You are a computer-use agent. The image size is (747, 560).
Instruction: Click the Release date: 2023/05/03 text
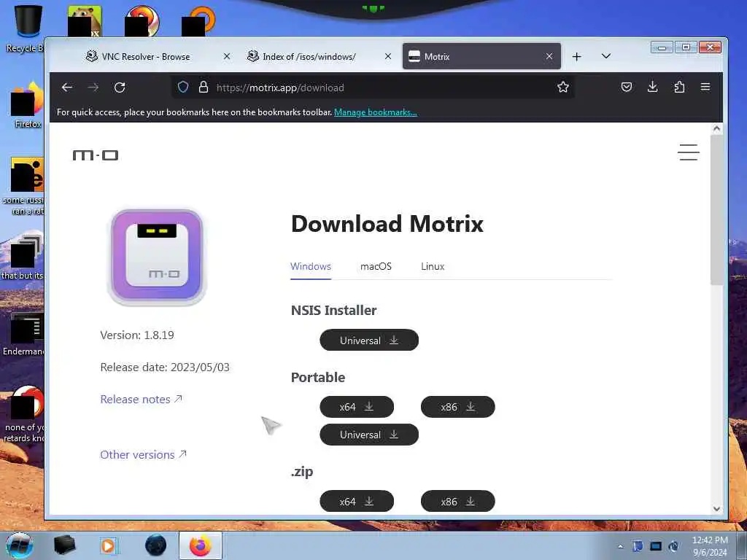tap(165, 367)
